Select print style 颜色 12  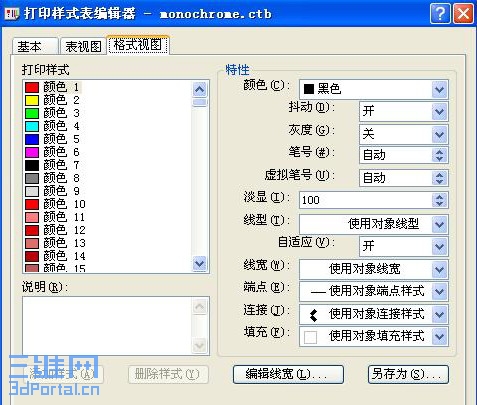64,230
